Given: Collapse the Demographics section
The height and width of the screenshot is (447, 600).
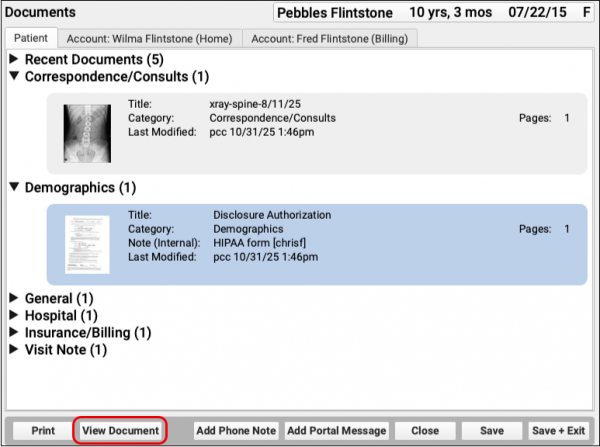Looking at the screenshot, I should click(x=15, y=187).
